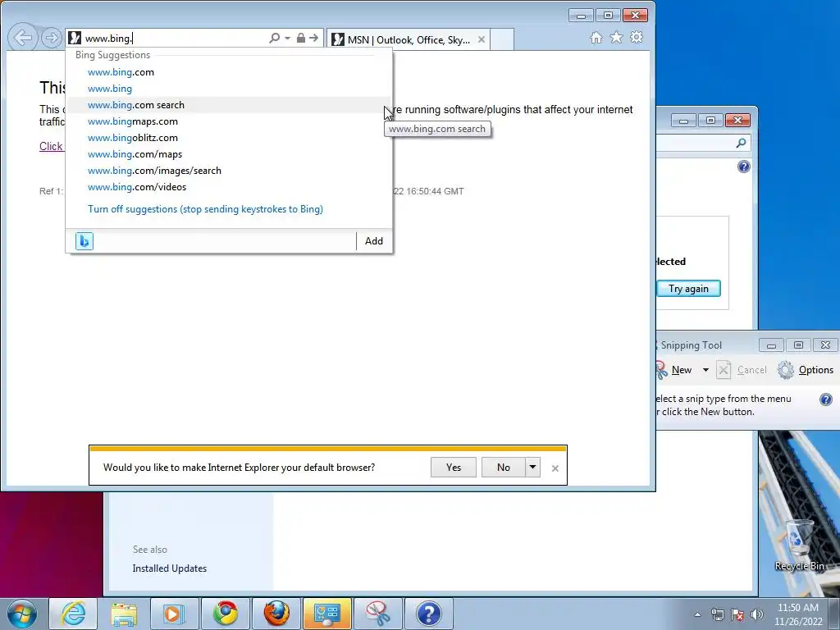
Task: Open Firefox taskbar icon
Action: pos(276,614)
